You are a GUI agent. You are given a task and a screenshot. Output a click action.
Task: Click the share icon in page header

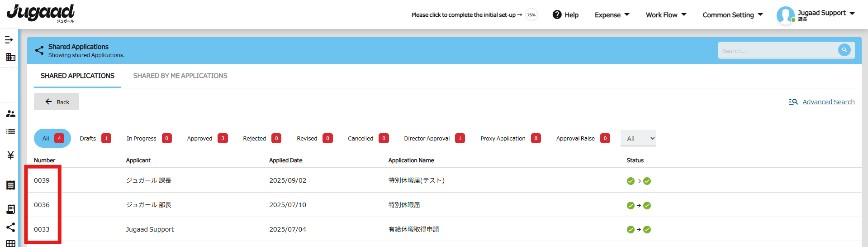pos(39,50)
